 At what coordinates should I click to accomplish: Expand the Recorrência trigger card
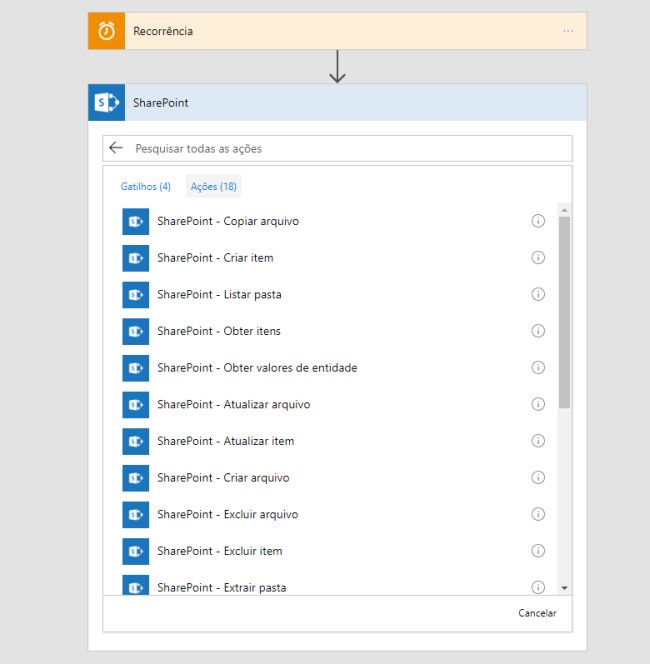point(337,31)
